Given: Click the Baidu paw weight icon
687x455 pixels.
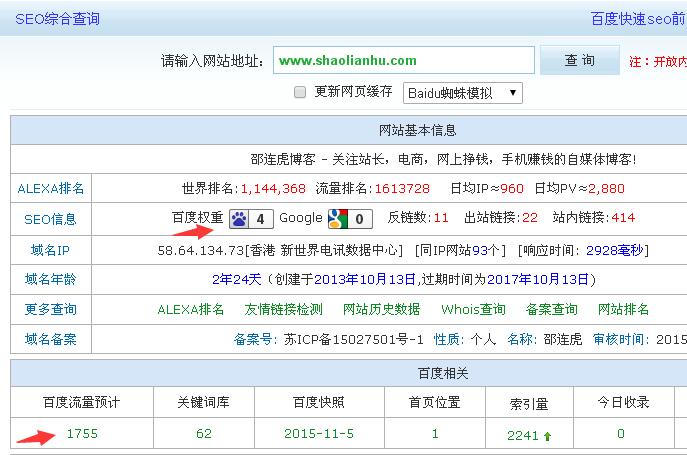Looking at the screenshot, I should (x=239, y=218).
